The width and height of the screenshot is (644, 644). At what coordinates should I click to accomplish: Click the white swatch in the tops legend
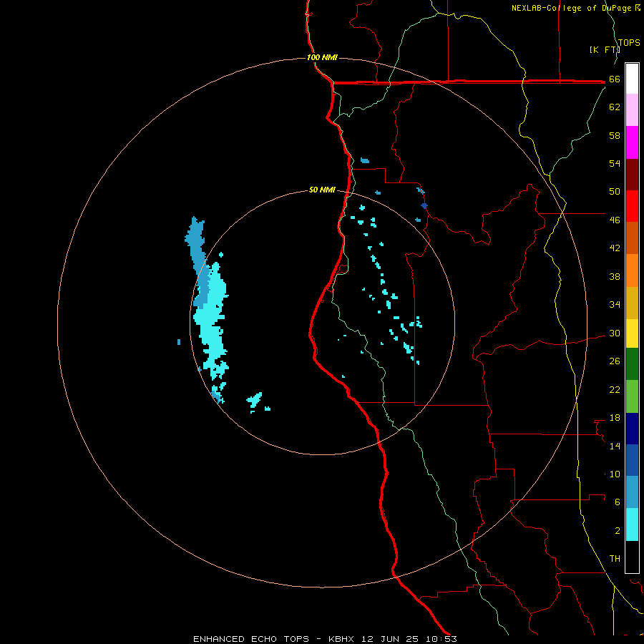632,79
